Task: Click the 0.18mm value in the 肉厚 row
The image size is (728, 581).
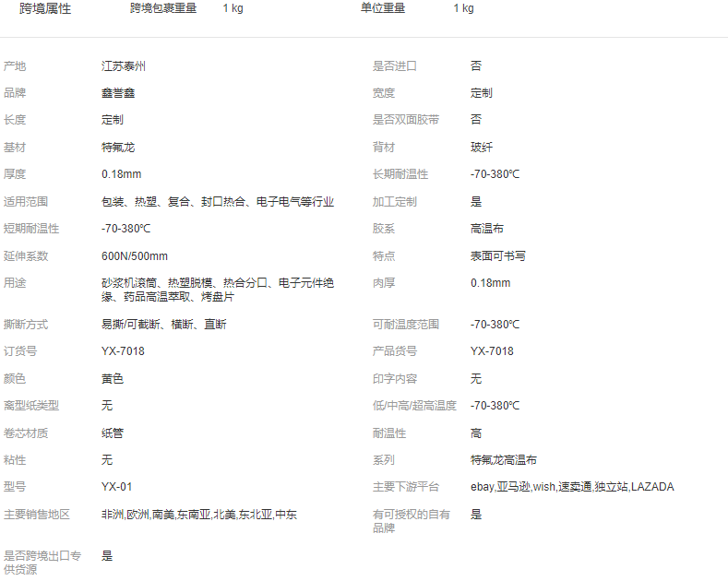Action: tap(490, 282)
